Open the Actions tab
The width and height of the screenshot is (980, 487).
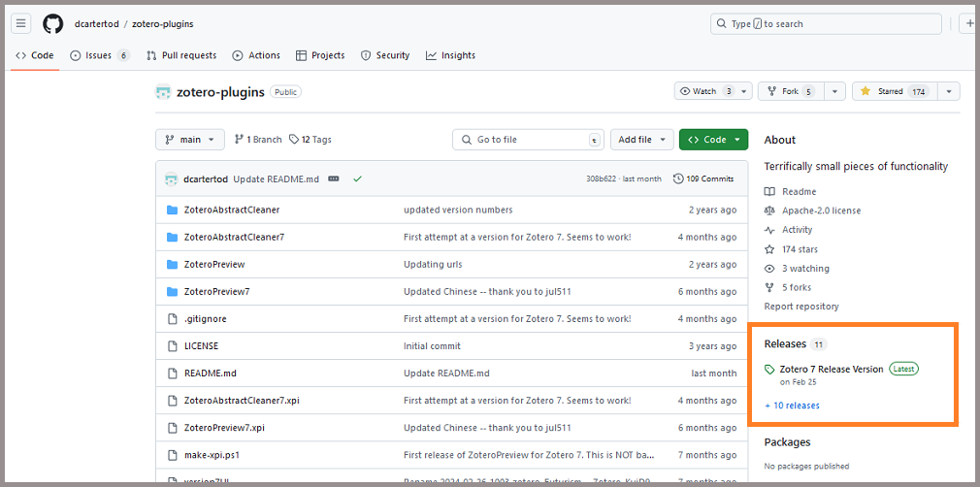256,55
